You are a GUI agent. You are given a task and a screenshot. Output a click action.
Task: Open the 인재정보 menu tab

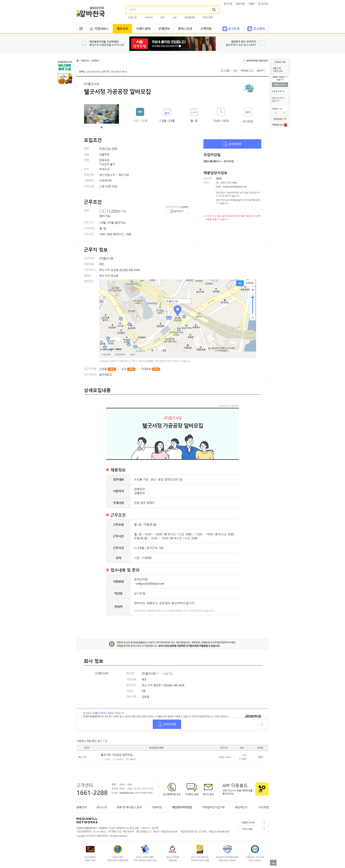[x=164, y=29]
